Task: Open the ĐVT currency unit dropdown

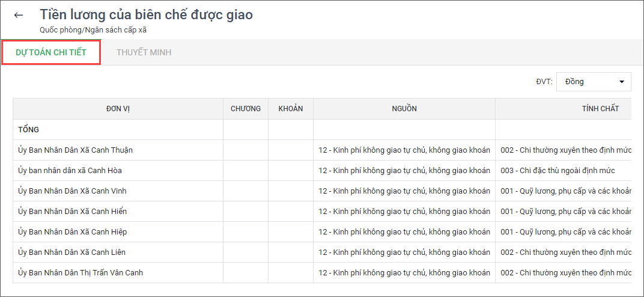Action: 593,82
